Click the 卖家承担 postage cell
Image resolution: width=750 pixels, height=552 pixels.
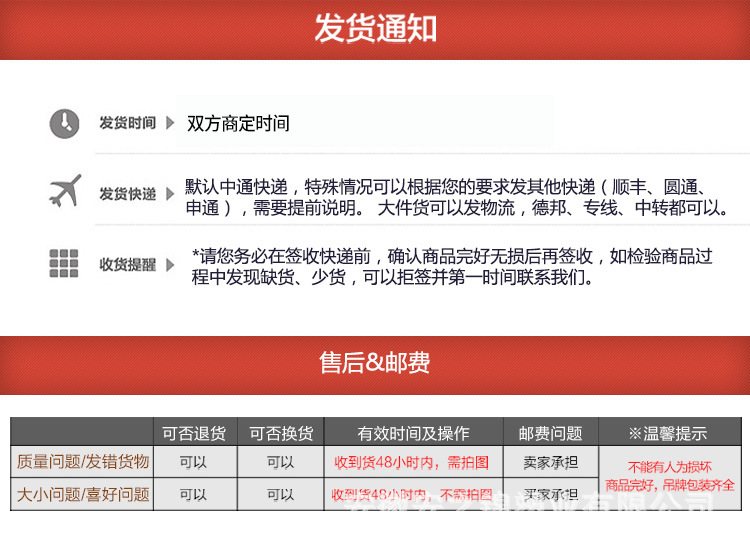coord(550,463)
